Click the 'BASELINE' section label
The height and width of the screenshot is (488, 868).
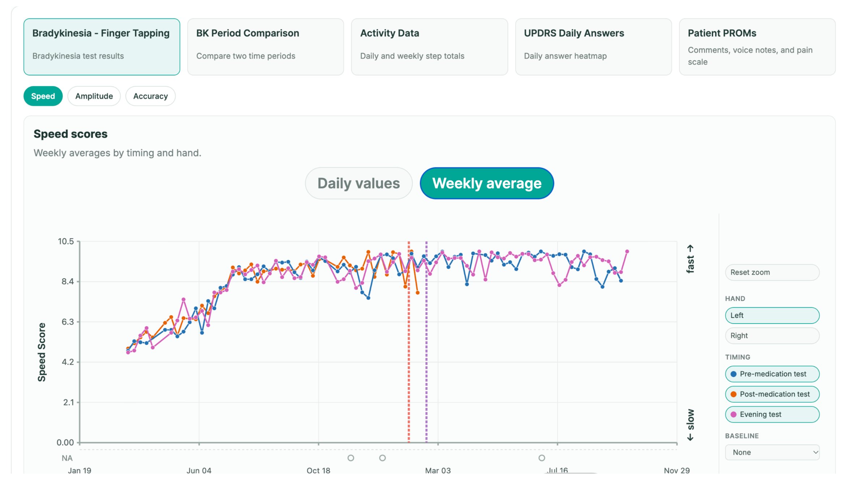point(742,436)
